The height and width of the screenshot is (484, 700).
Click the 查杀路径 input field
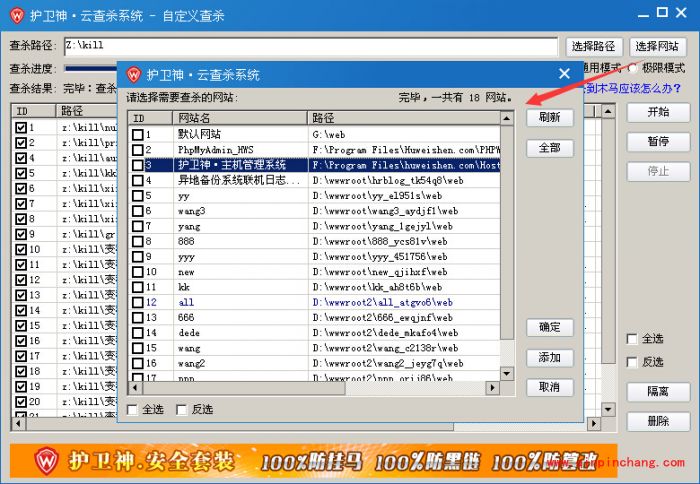pyautogui.click(x=310, y=46)
